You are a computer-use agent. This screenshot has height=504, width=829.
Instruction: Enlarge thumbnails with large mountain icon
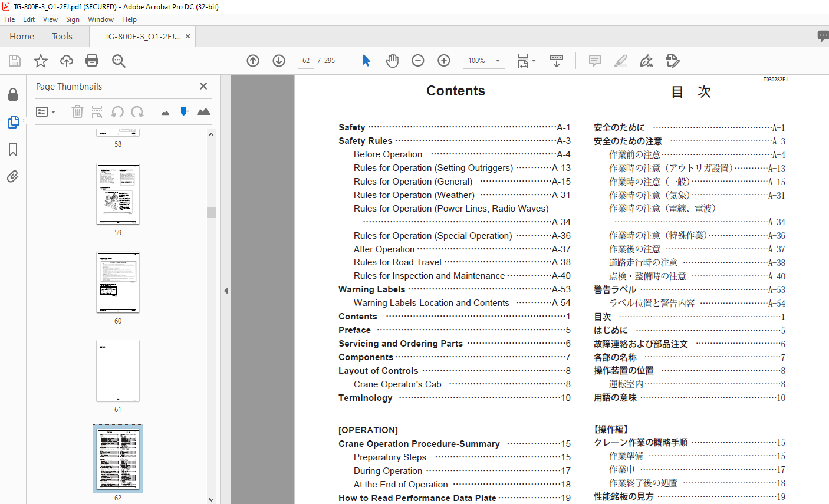click(203, 111)
